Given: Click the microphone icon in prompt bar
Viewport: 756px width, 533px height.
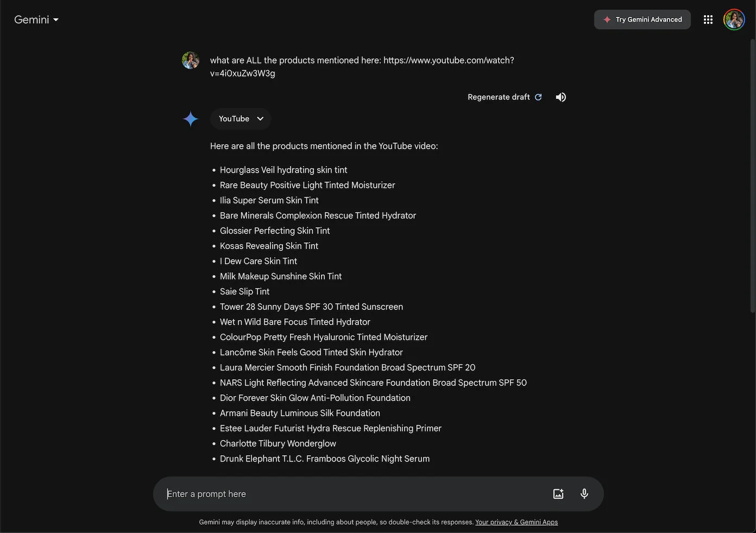Looking at the screenshot, I should coord(584,493).
